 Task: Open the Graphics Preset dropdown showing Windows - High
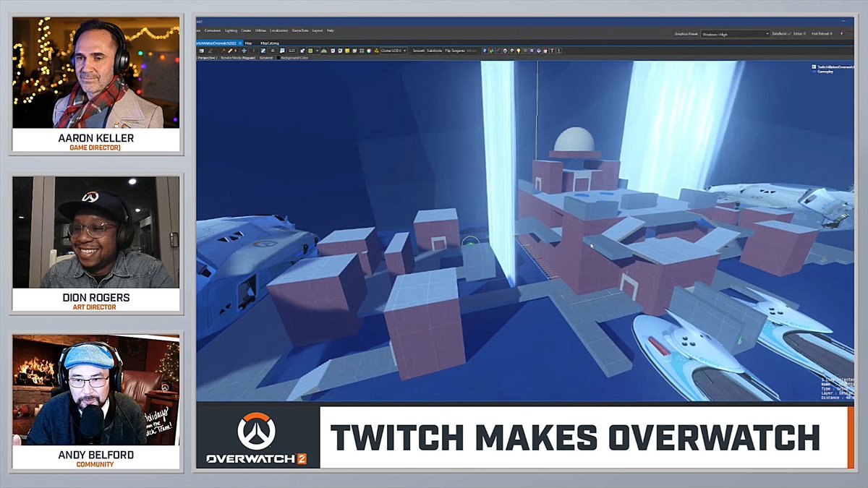tap(735, 33)
